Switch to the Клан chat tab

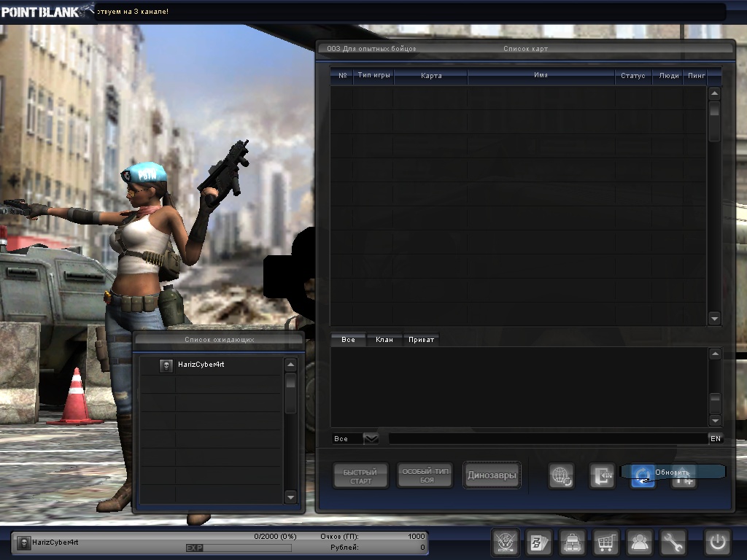(384, 340)
